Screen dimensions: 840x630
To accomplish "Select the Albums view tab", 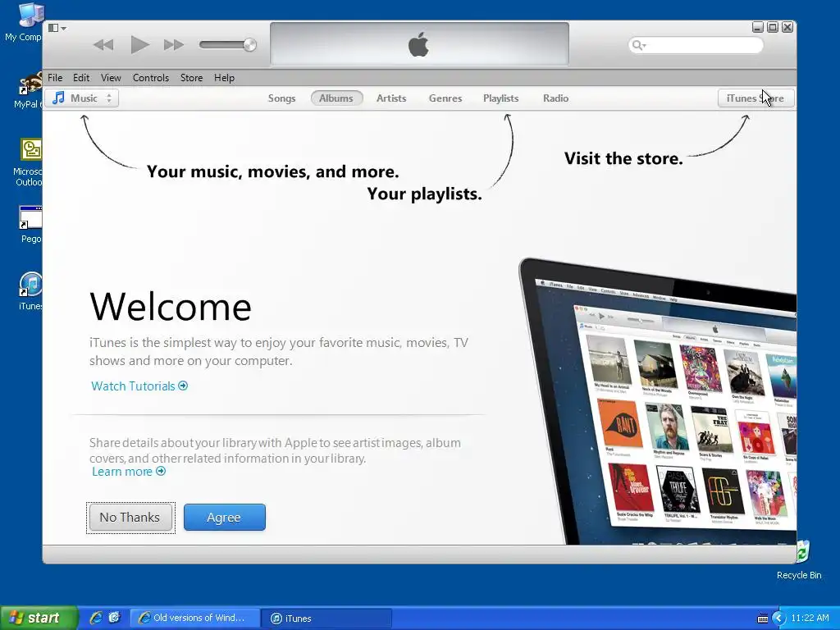I will coord(336,98).
